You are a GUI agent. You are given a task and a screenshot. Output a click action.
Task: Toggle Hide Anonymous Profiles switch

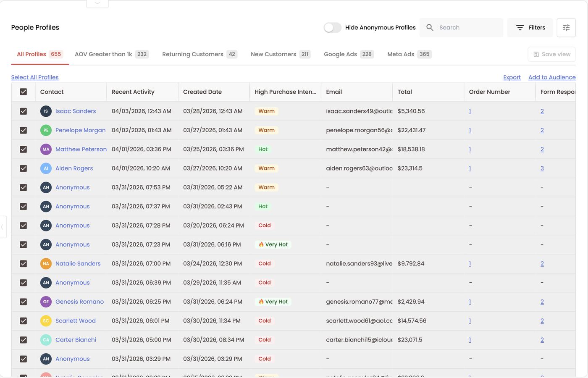332,28
